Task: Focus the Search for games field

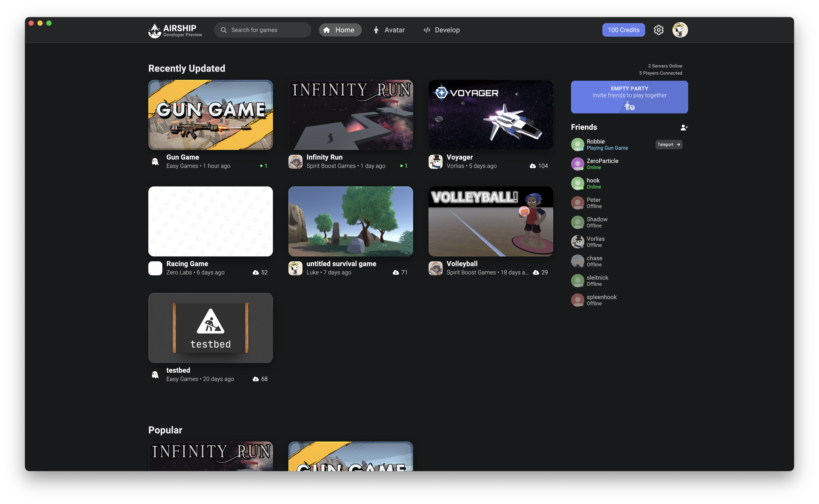Action: click(262, 30)
